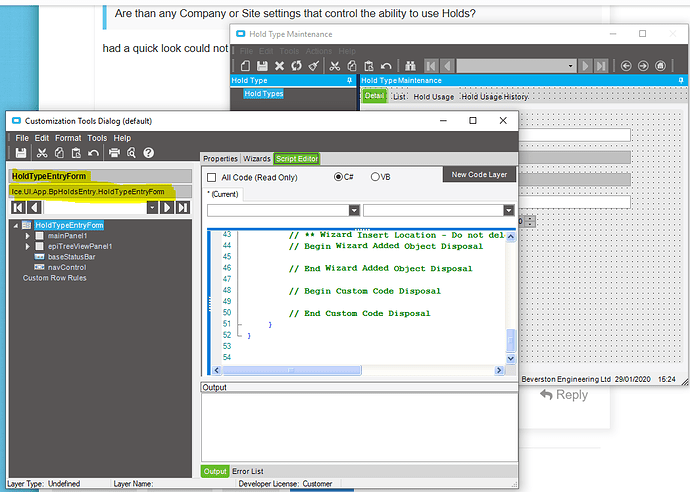690x492 pixels.
Task: Expand mainPanel1 tree node
Action: 27,236
